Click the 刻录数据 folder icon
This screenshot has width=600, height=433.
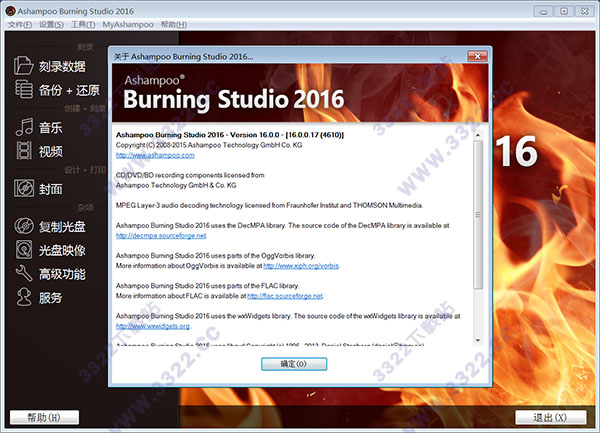coord(23,65)
